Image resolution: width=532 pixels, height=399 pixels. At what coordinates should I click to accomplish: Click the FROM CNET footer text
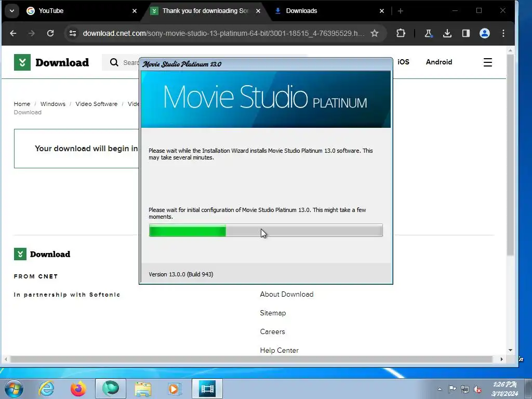point(36,276)
